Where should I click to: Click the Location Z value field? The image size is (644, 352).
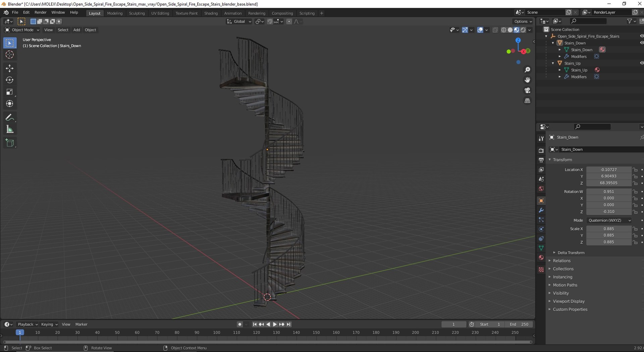point(609,183)
